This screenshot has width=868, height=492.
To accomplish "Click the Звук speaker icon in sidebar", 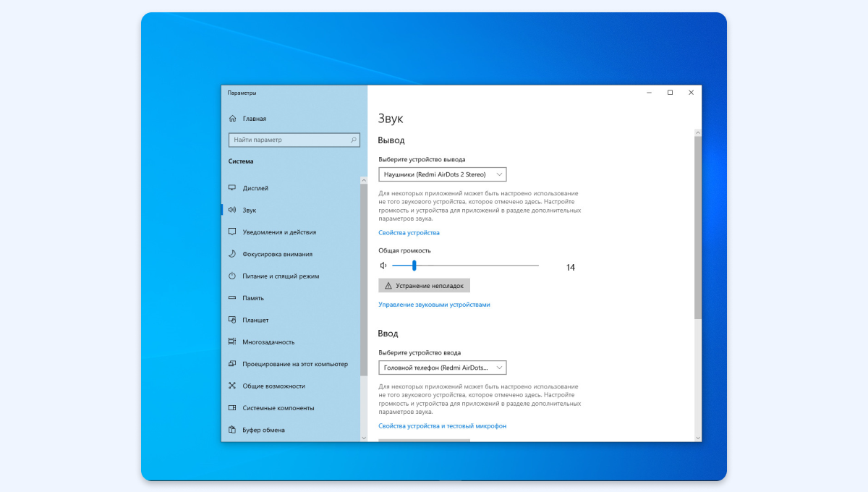I will [x=232, y=210].
